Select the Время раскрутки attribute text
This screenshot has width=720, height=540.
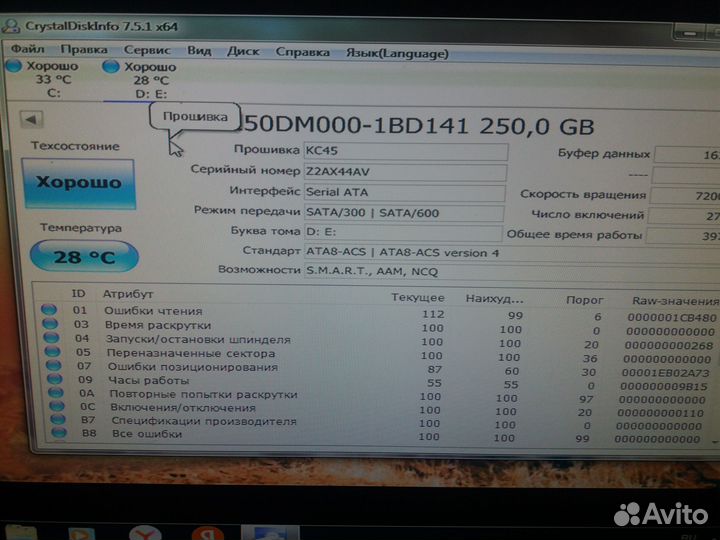coord(158,325)
